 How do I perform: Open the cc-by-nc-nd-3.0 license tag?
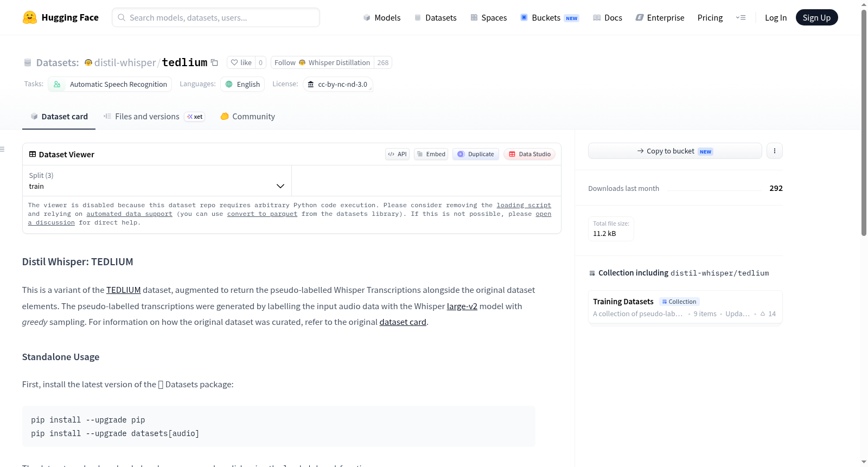[338, 84]
